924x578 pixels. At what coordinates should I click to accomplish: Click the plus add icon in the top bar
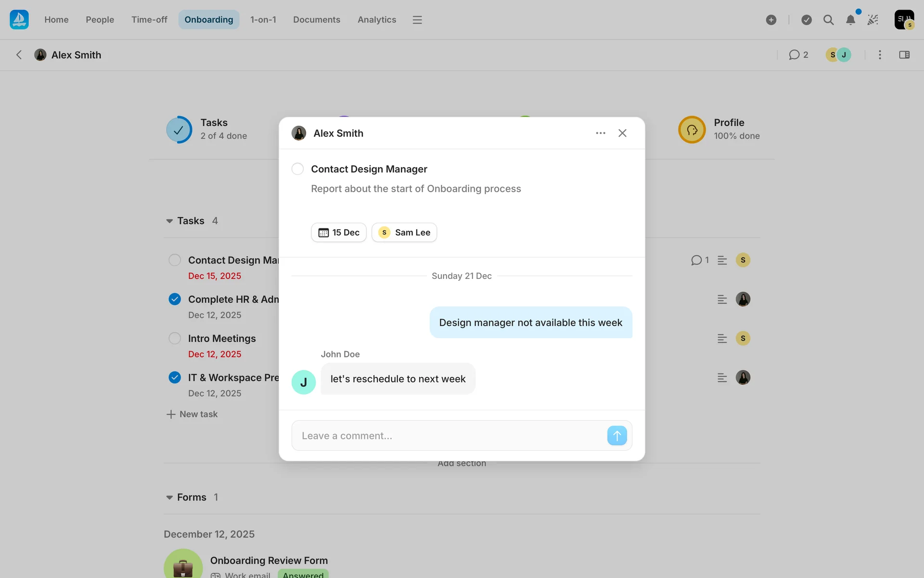(771, 20)
